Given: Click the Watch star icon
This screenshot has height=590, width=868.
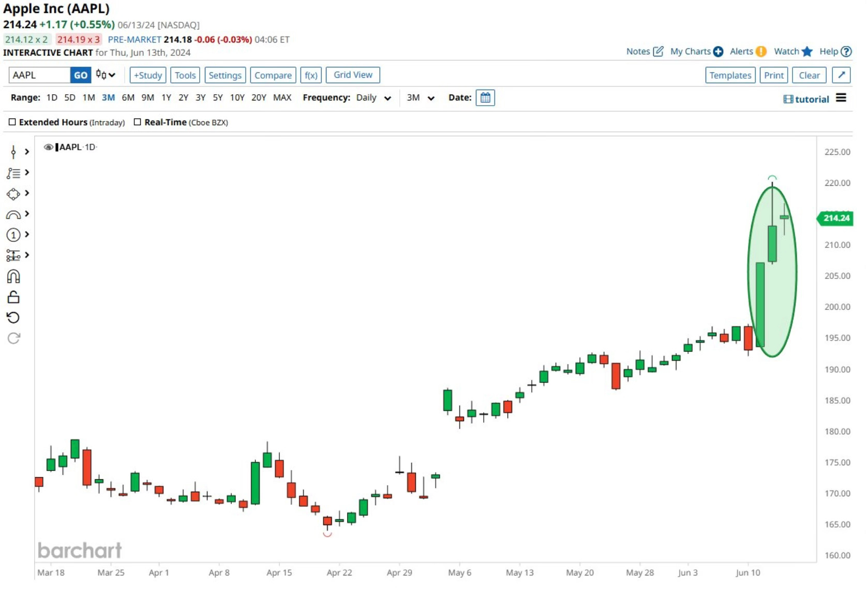Looking at the screenshot, I should point(807,51).
